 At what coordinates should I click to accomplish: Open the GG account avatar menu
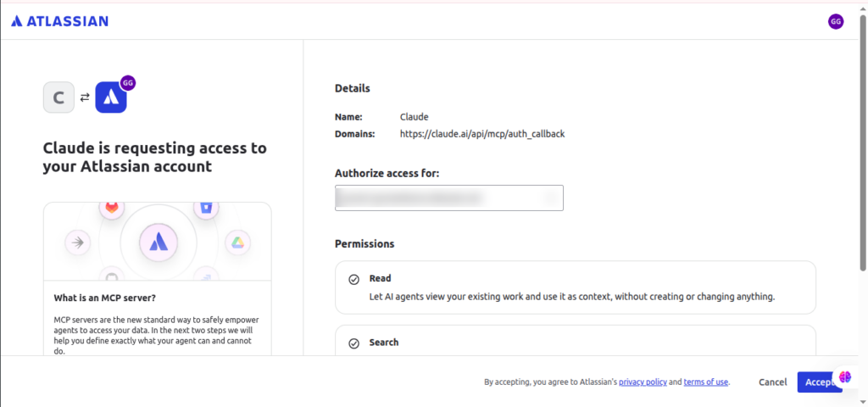[836, 21]
